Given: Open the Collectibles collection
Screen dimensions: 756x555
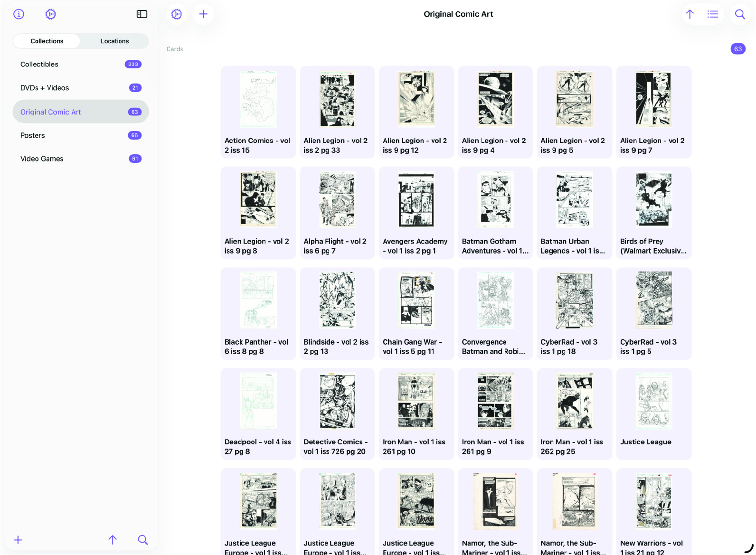Looking at the screenshot, I should [81, 64].
